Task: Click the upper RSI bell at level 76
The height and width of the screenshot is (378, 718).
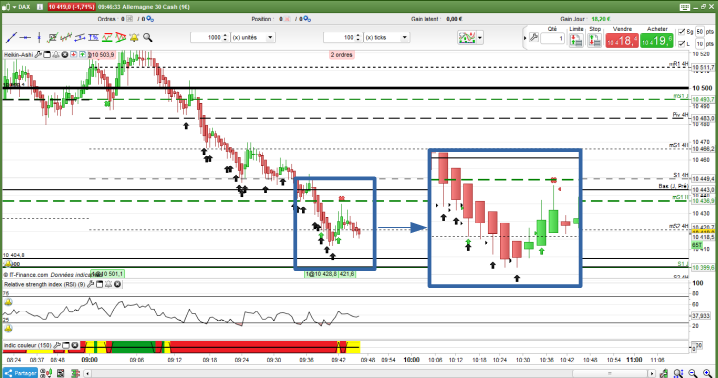Action: [x=8, y=302]
